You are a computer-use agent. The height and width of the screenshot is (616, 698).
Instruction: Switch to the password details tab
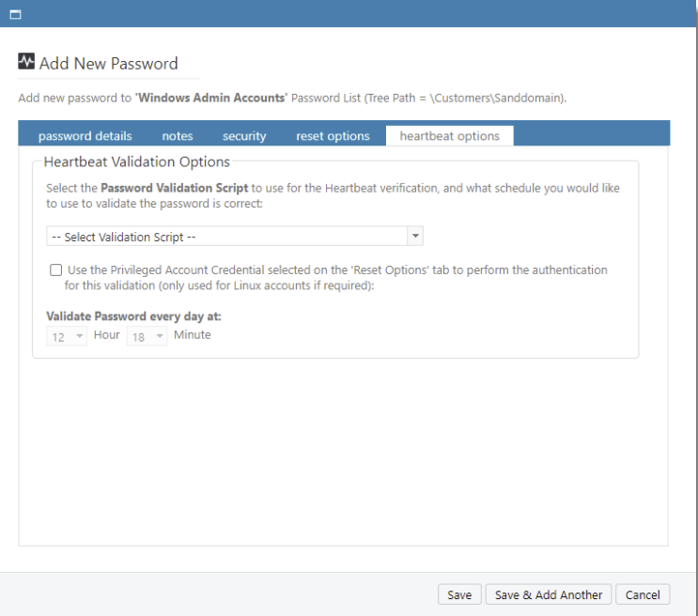tap(85, 136)
